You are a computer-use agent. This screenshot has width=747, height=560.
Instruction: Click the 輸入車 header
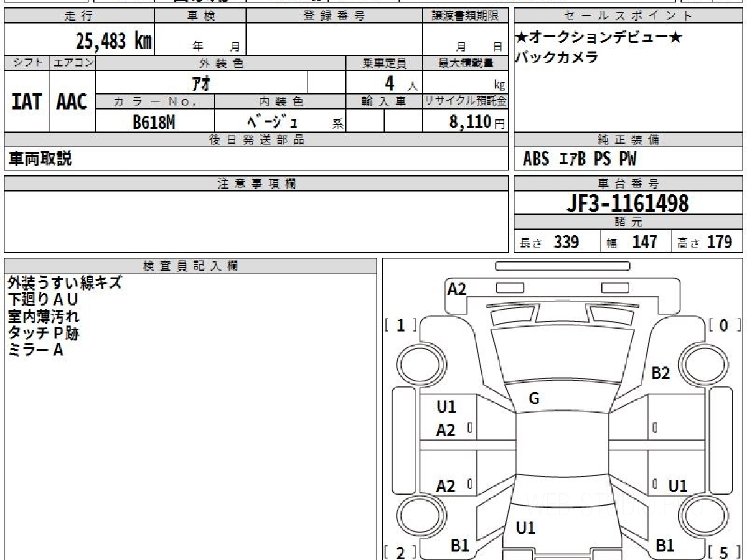(x=384, y=102)
